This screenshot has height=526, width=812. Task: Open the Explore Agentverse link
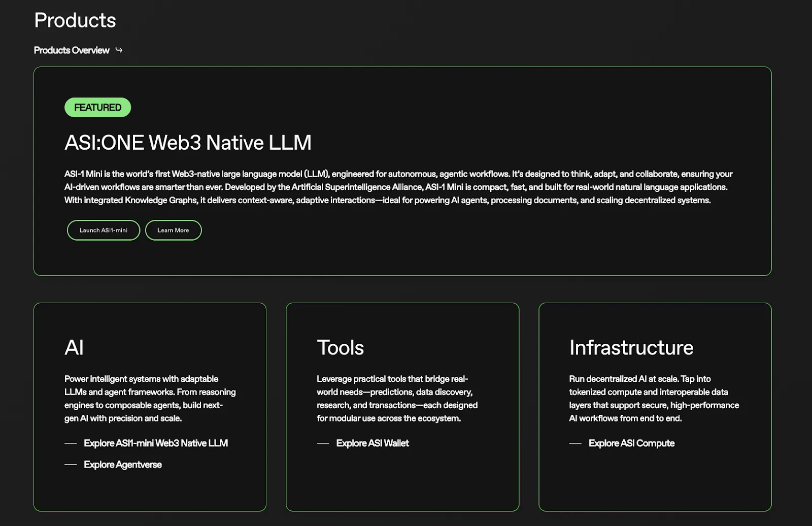(123, 465)
